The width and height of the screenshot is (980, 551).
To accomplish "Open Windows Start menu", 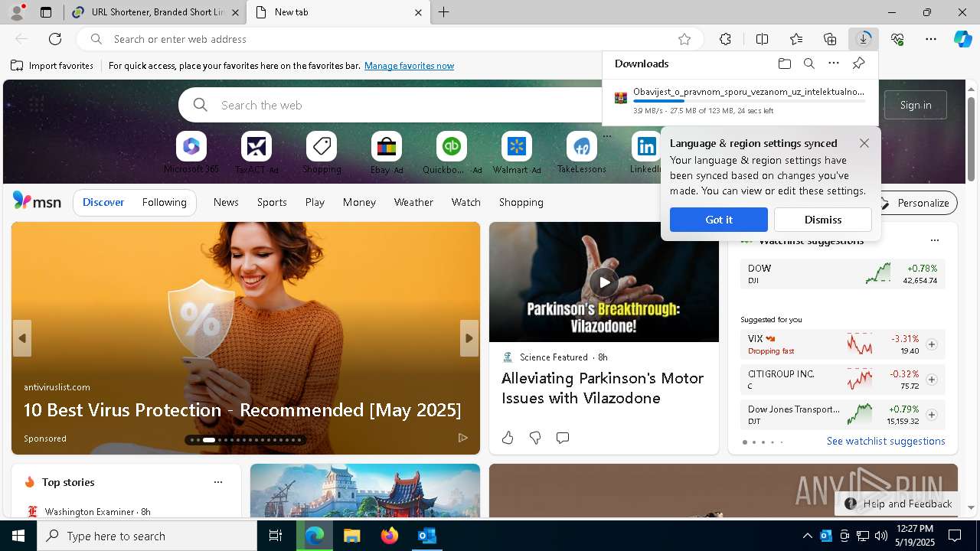I will click(18, 536).
